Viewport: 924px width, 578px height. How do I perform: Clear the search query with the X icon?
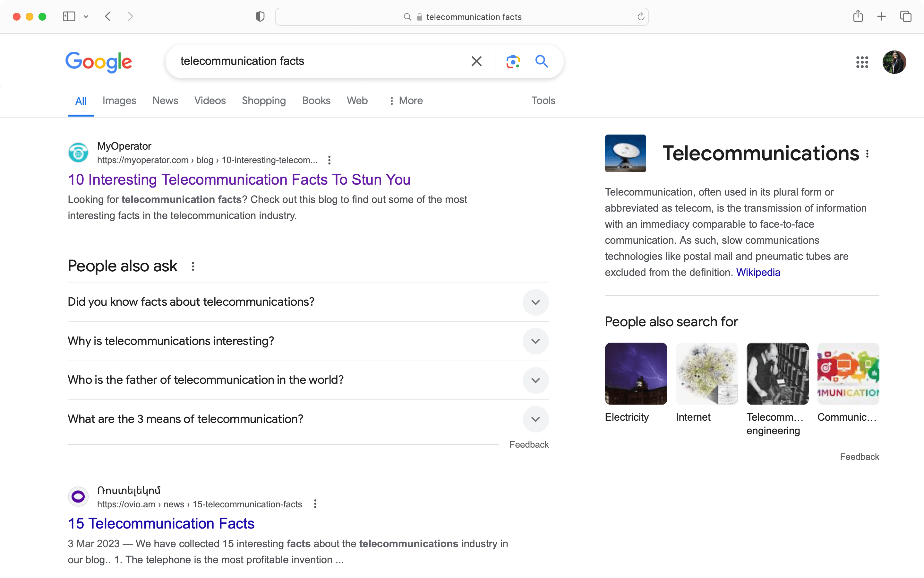click(x=476, y=61)
